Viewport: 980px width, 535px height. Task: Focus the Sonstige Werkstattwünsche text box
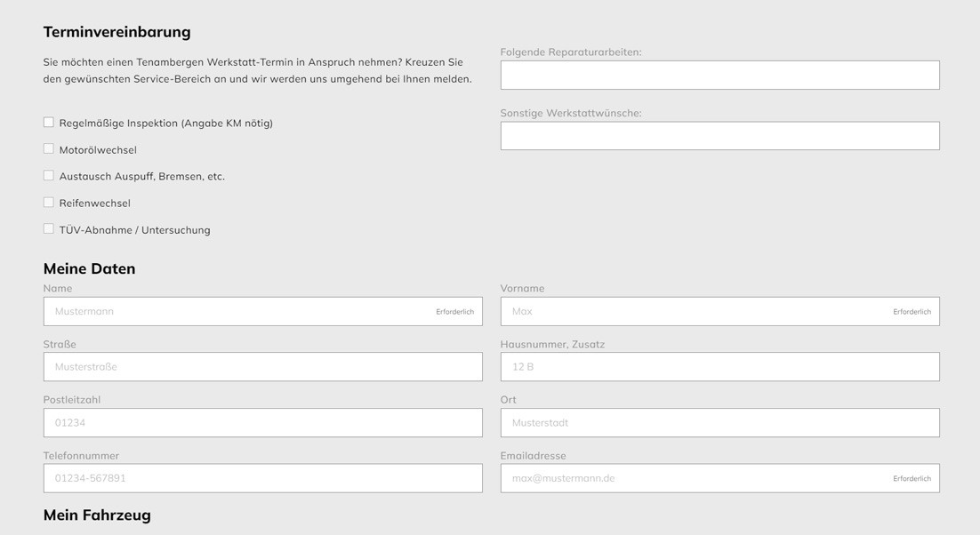(719, 136)
